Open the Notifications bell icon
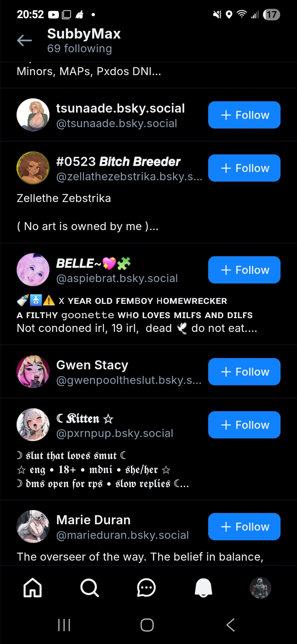 click(203, 588)
